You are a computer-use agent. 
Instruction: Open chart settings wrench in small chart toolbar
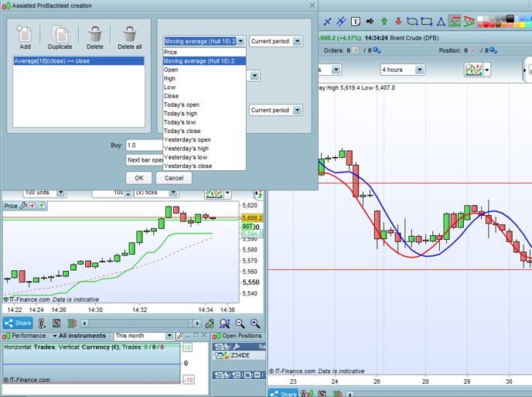coord(210,323)
